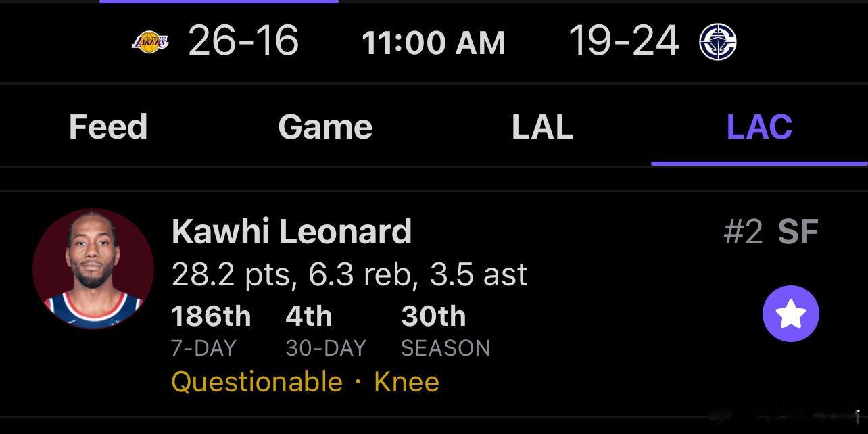Open the Kawhi Leonard player name
868x434 pixels.
click(x=291, y=232)
